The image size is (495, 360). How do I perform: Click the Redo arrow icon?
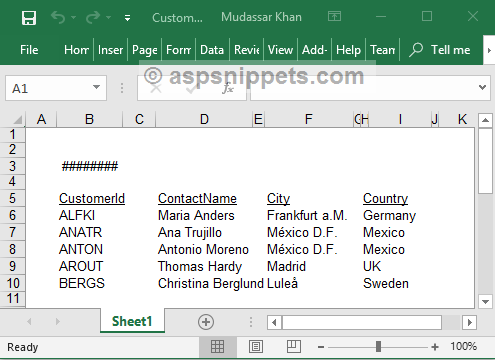click(x=93, y=17)
